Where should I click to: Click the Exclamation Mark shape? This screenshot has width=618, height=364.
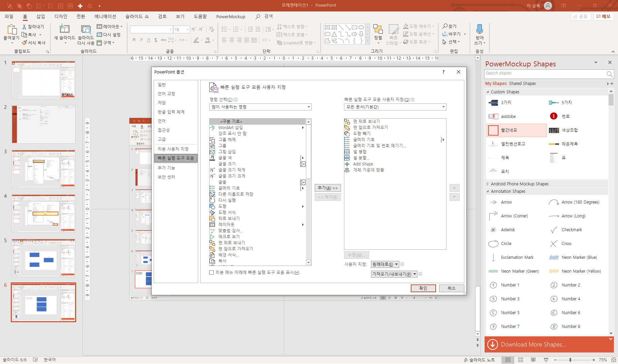tap(493, 257)
